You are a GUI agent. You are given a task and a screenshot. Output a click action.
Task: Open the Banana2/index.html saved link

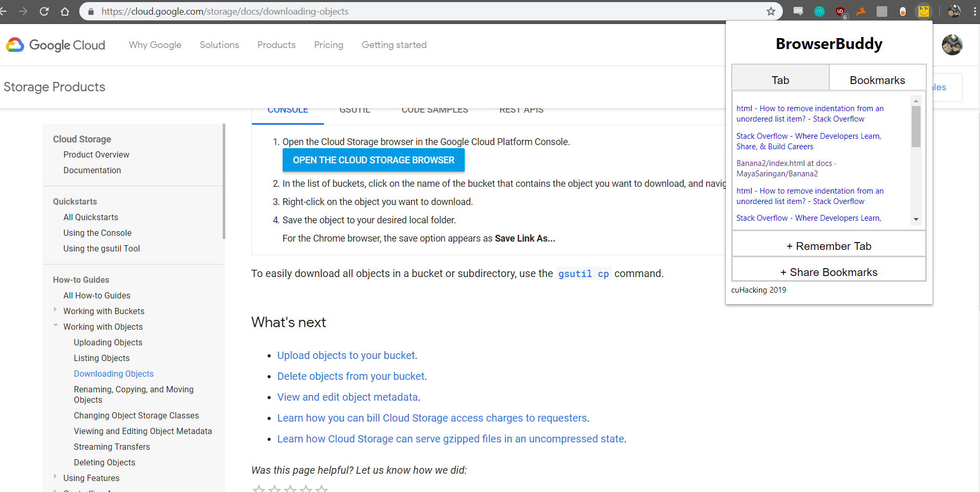pos(786,169)
